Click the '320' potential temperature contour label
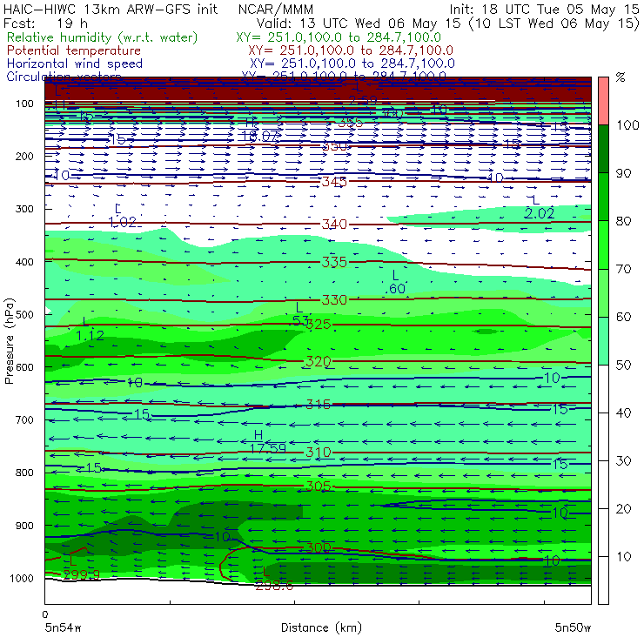This screenshot has height=644, width=644. [x=319, y=362]
